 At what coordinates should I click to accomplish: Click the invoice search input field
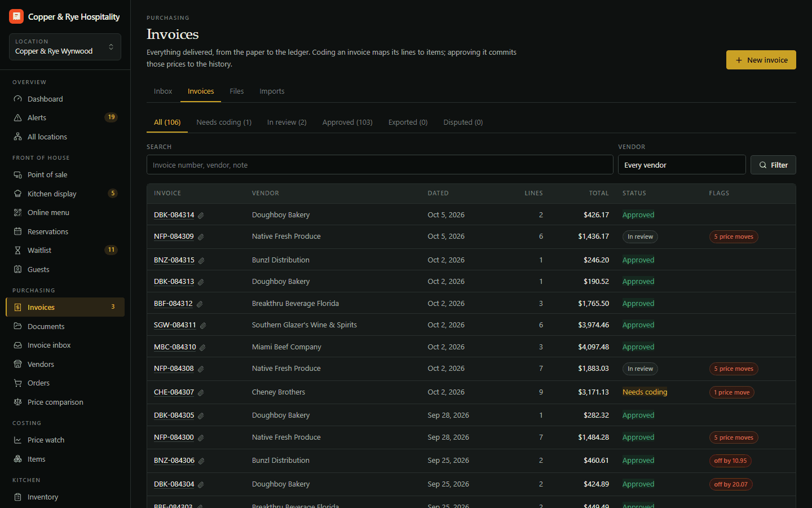[380, 165]
